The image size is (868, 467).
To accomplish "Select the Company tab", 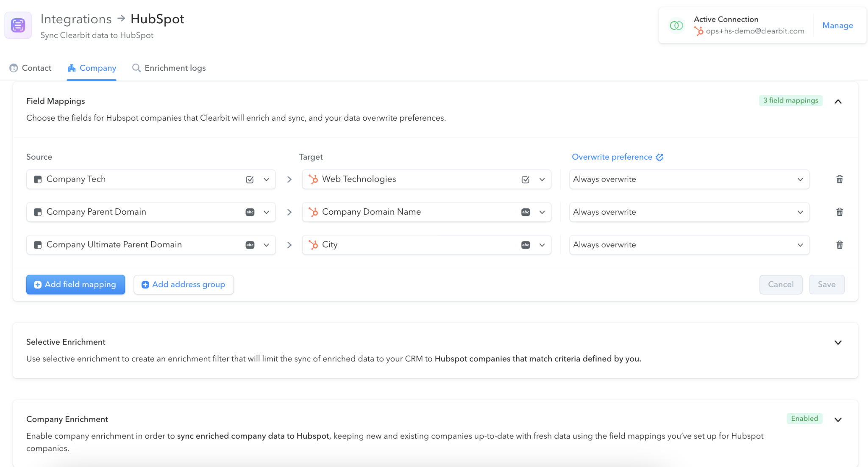I will coord(92,68).
